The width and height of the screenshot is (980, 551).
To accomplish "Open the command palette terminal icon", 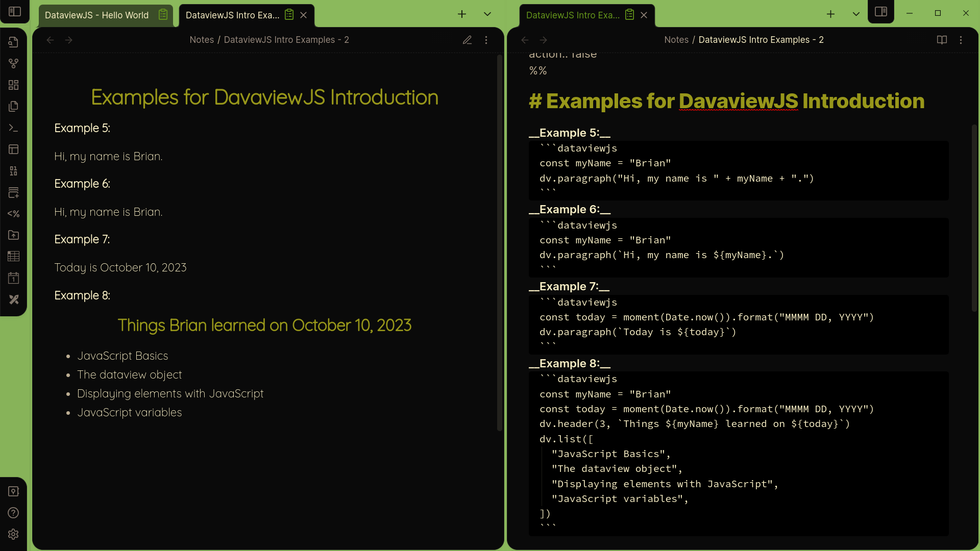I will [x=14, y=128].
